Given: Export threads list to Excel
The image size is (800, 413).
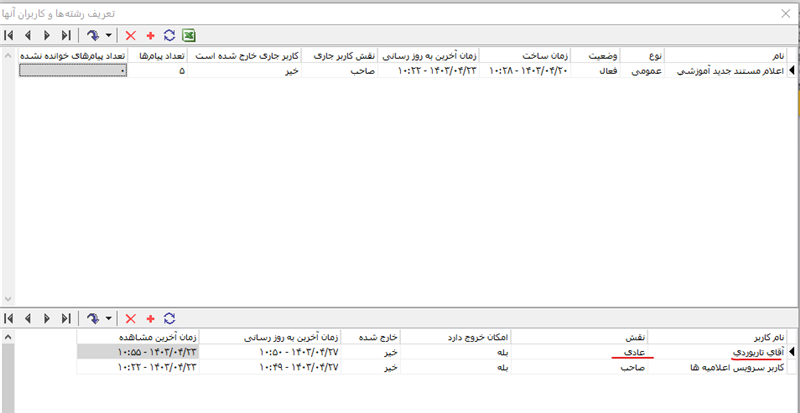Looking at the screenshot, I should [188, 35].
